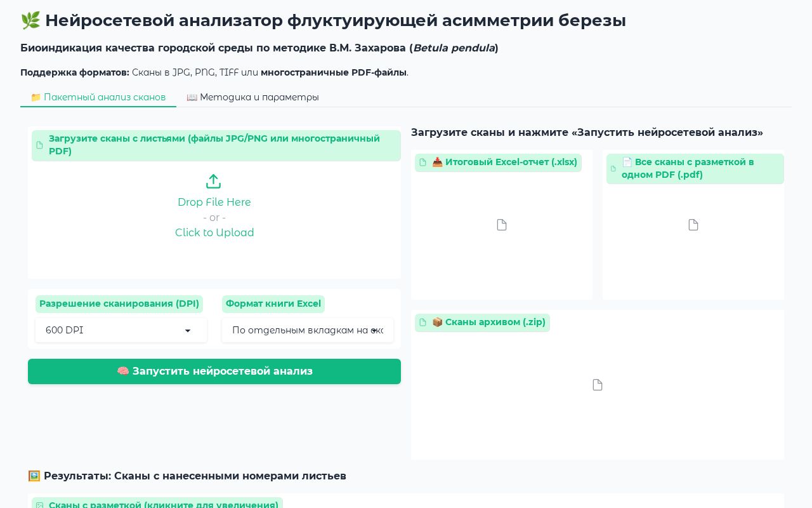Open the Методика и параметры tab
Screen dimensions: 812x508
pyautogui.click(x=252, y=97)
